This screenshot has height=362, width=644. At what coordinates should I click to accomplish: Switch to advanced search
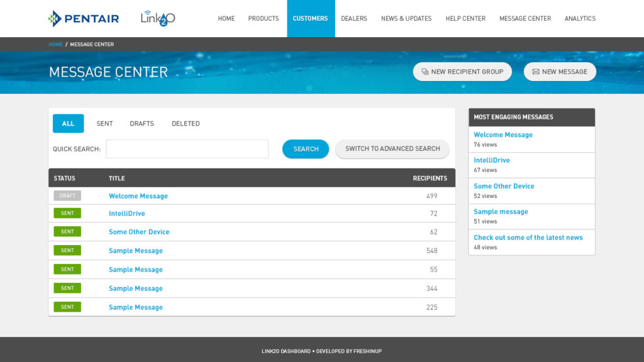(392, 149)
